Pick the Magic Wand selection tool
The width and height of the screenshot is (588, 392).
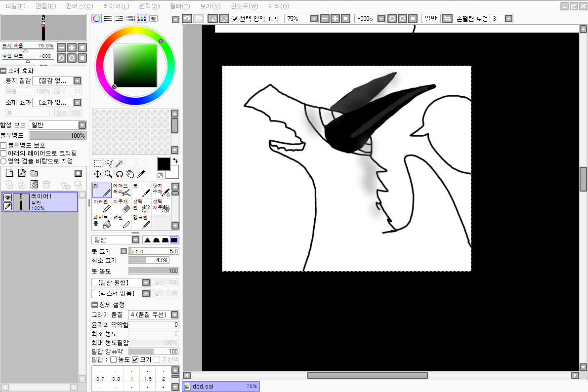tap(119, 163)
